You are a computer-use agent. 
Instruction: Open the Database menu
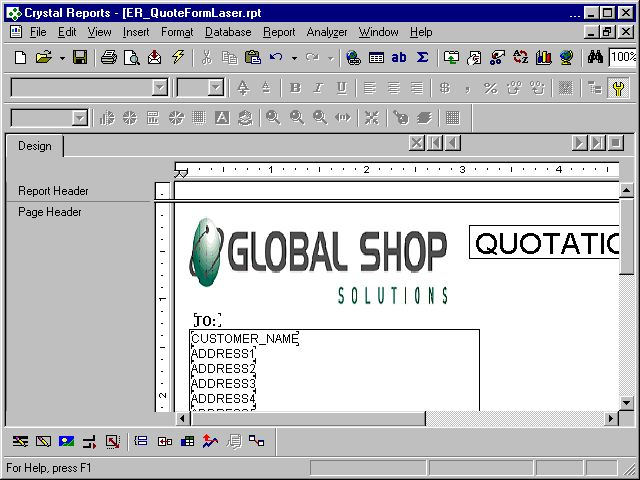[228, 32]
